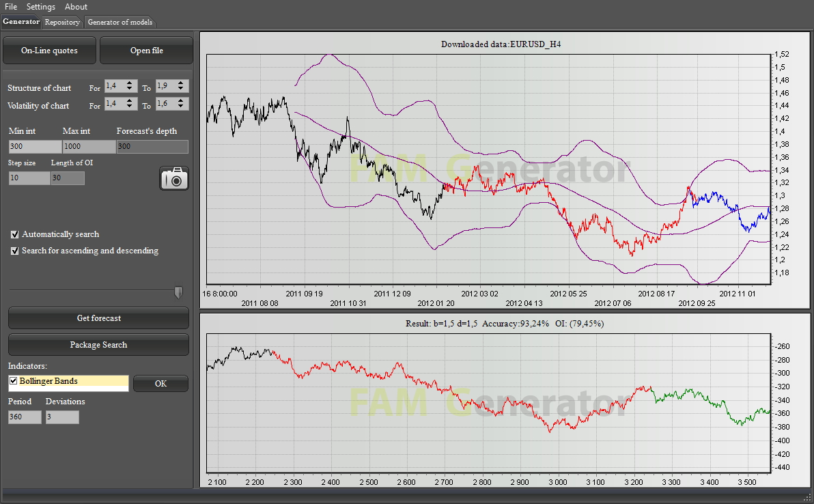
Task: Open the Settings menu
Action: [x=41, y=7]
